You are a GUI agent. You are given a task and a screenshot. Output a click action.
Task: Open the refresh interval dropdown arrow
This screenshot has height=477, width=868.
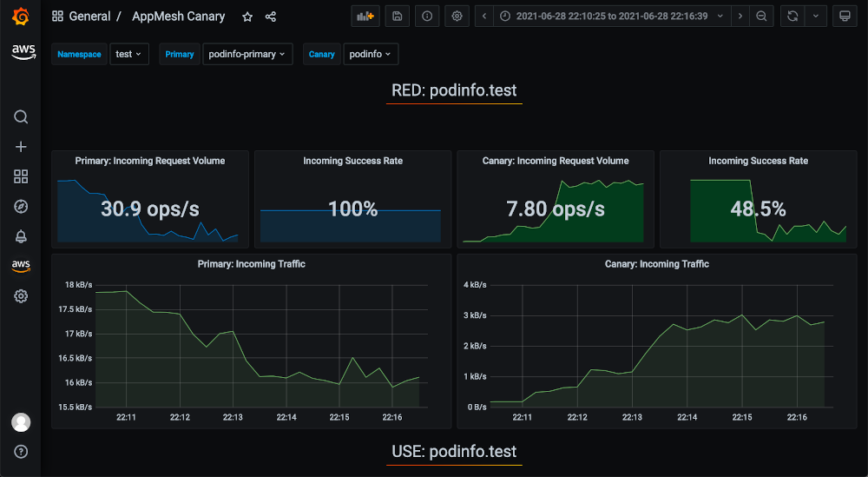pos(816,16)
